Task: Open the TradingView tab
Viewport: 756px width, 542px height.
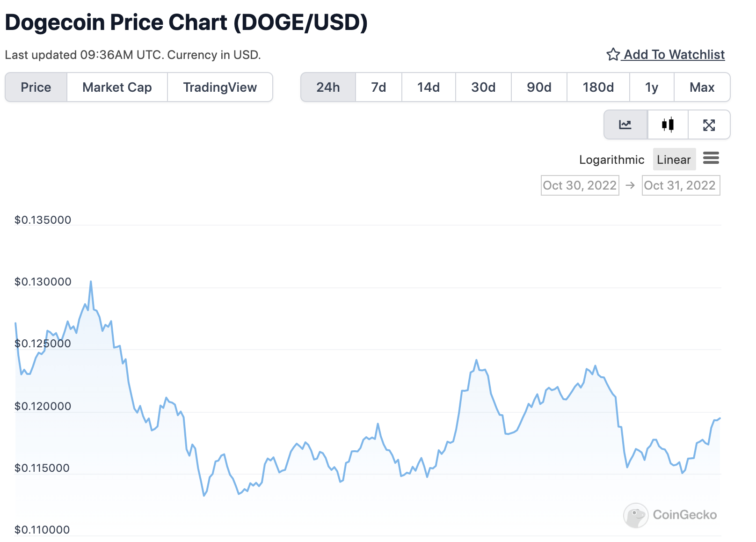Action: tap(220, 87)
